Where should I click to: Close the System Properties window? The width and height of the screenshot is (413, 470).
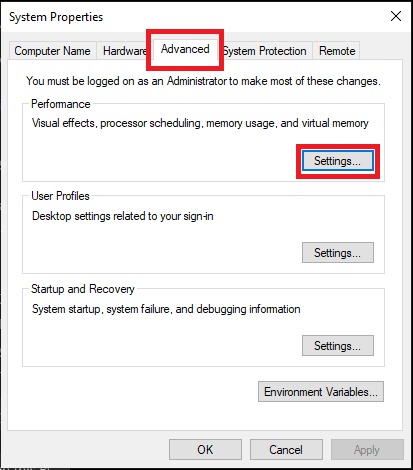point(396,16)
